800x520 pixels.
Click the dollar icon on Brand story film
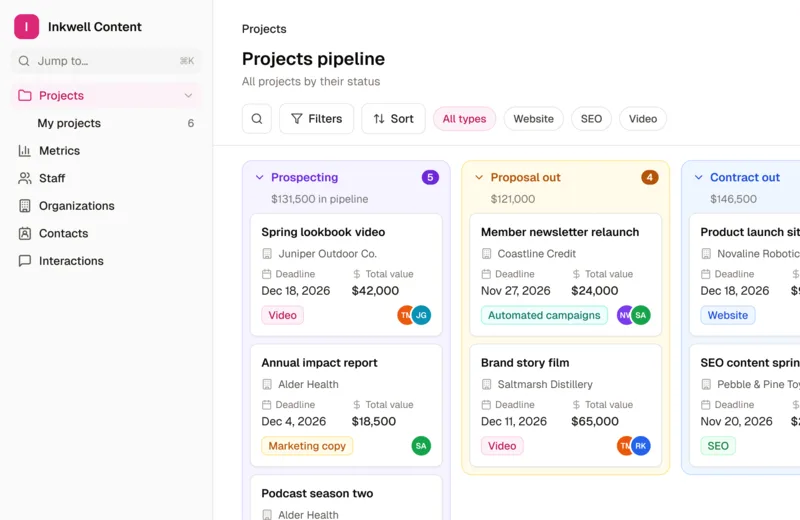coord(576,405)
